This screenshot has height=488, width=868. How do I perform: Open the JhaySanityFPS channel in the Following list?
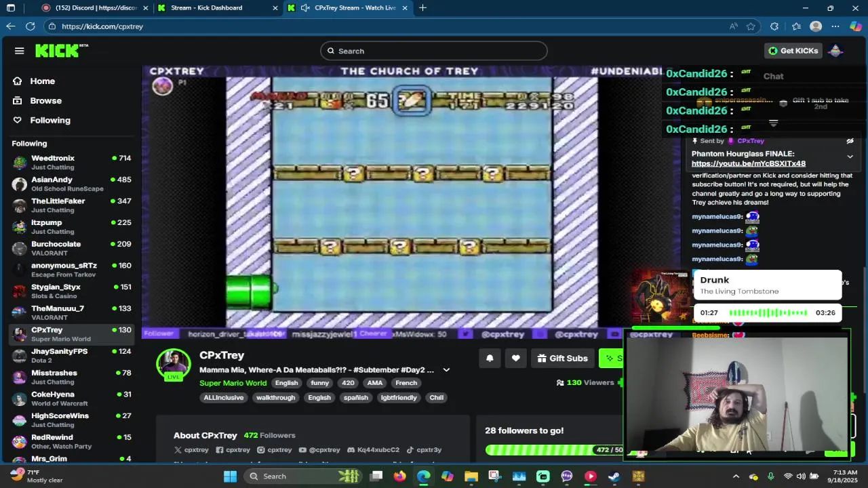pyautogui.click(x=71, y=356)
